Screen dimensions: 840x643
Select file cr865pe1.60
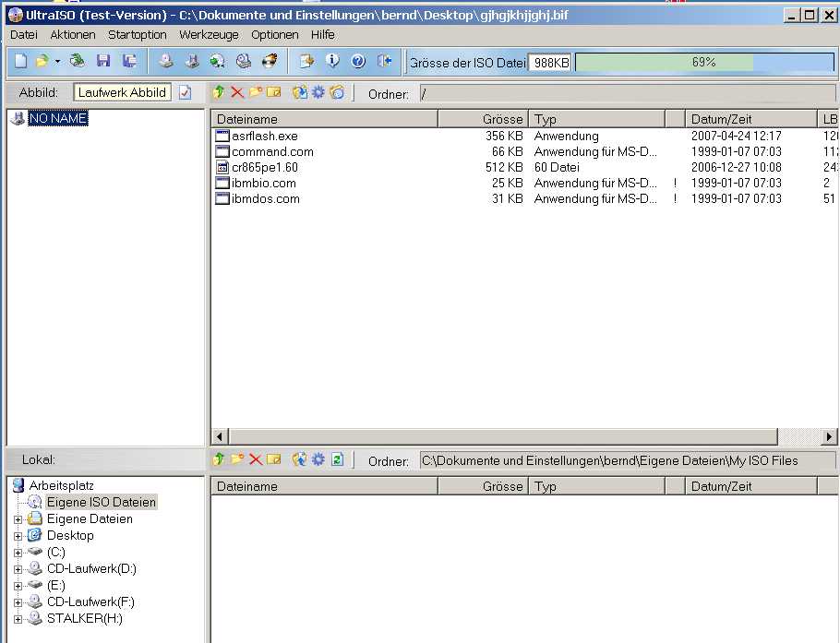[265, 168]
